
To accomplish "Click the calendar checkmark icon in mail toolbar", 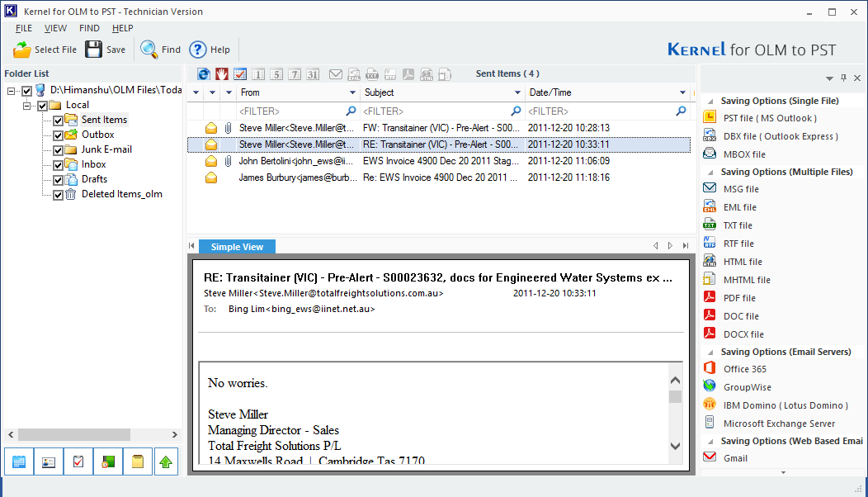I will point(240,74).
